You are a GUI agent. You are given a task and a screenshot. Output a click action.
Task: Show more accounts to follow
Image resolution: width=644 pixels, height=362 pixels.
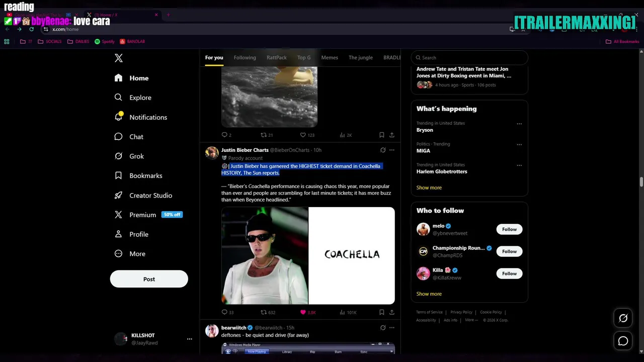click(429, 294)
